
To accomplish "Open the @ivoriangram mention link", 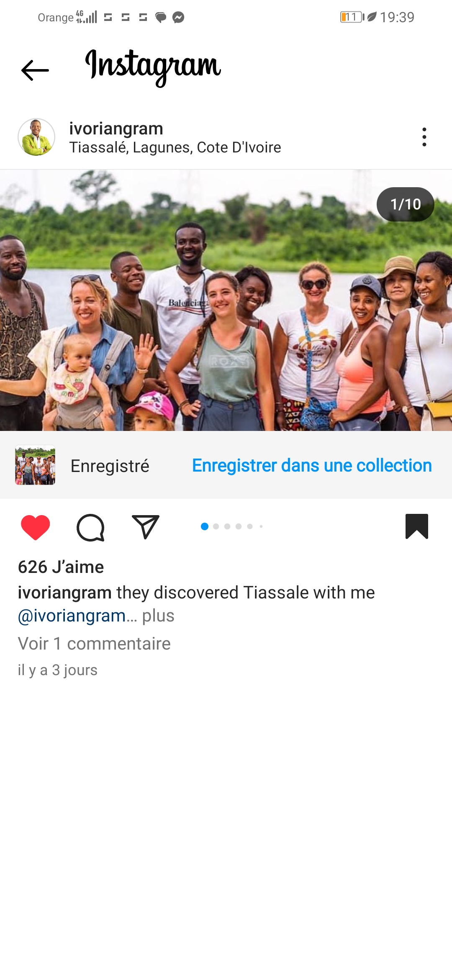I will [x=72, y=616].
